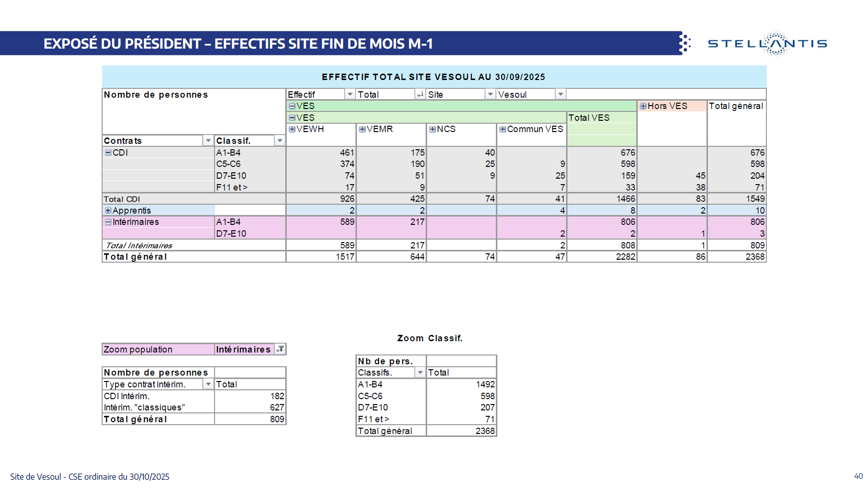Viewport: 868px width, 489px height.
Task: Expand the VEWH column group
Action: pos(292,129)
